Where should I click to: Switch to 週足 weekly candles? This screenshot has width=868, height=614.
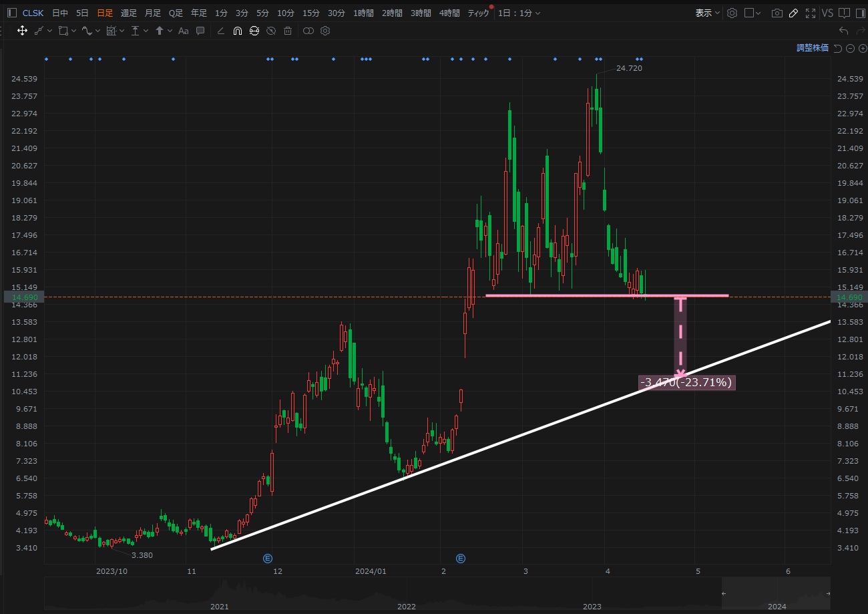click(129, 13)
